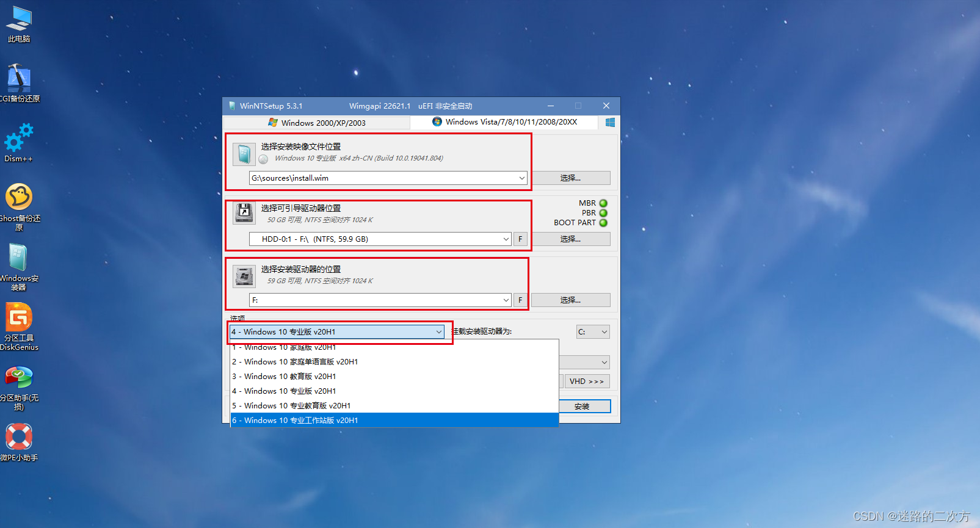Open the empty dropdown above the VHD button
This screenshot has width=980, height=528.
pyautogui.click(x=584, y=362)
